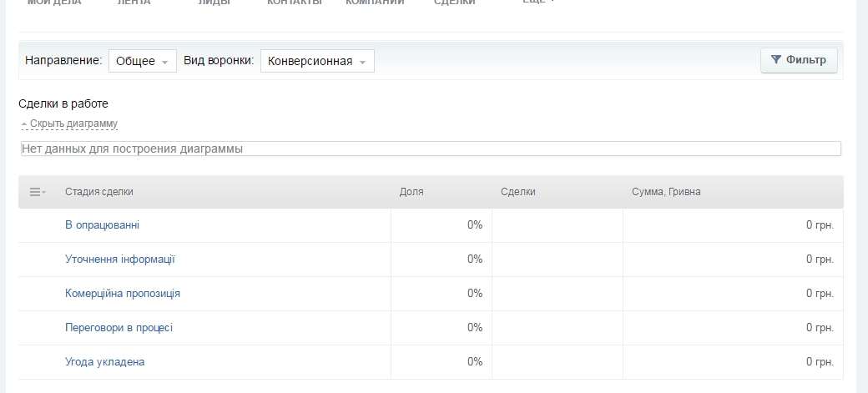868x393 pixels.
Task: Open the В опрацюванні stage link
Action: pos(102,224)
